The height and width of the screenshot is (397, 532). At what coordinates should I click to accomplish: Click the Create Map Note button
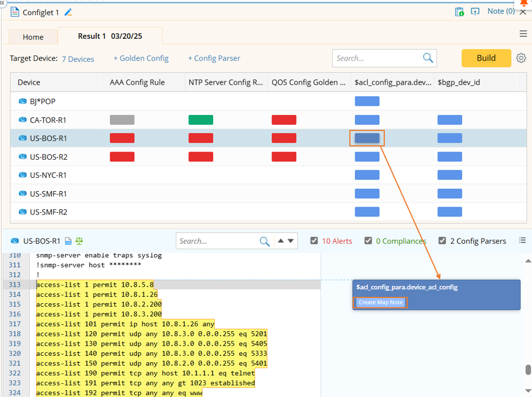click(x=380, y=302)
